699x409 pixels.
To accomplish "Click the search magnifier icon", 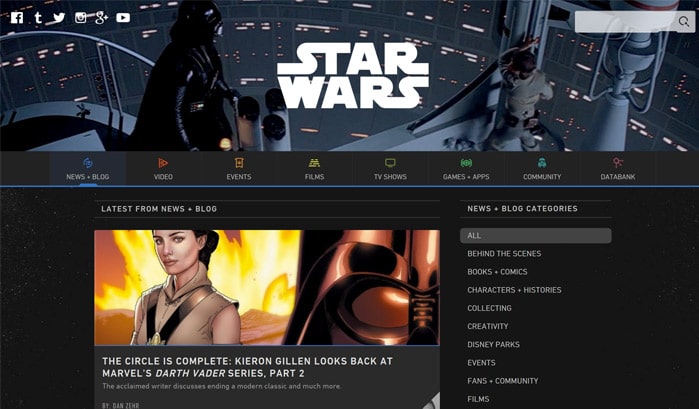I will point(683,21).
